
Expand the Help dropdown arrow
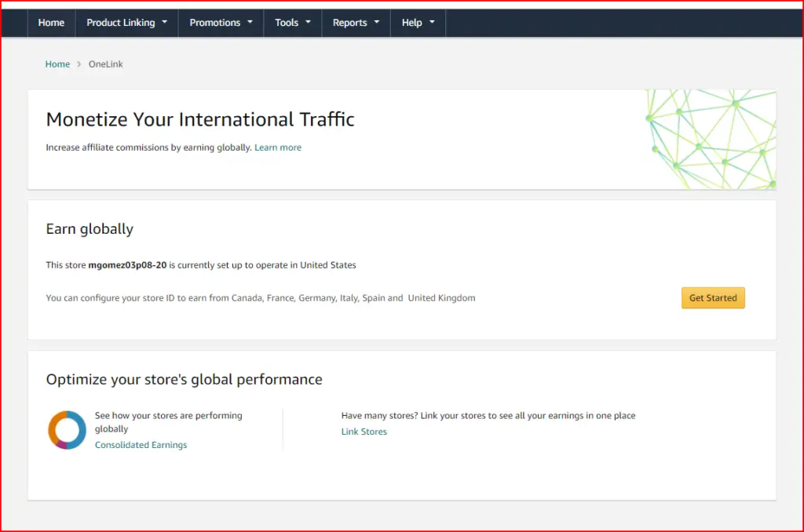point(432,22)
